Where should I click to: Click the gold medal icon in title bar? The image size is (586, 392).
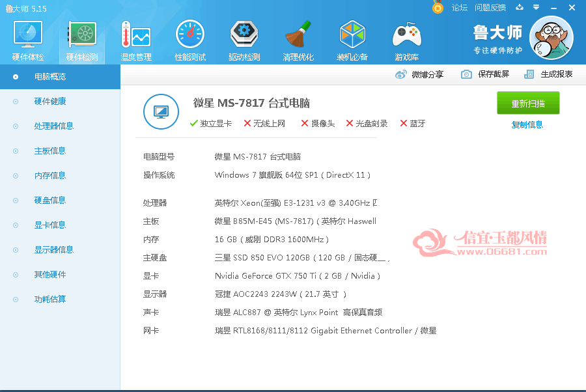click(438, 7)
